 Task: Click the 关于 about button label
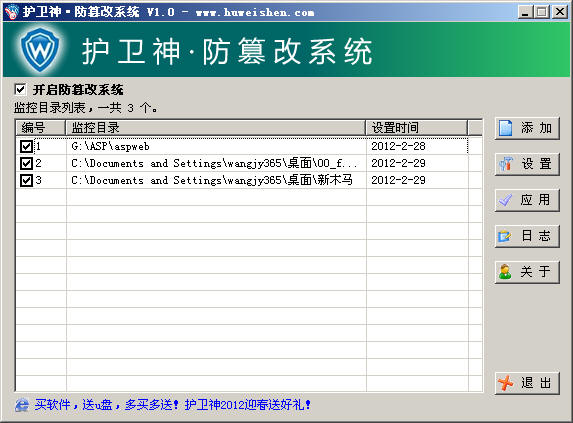[535, 272]
